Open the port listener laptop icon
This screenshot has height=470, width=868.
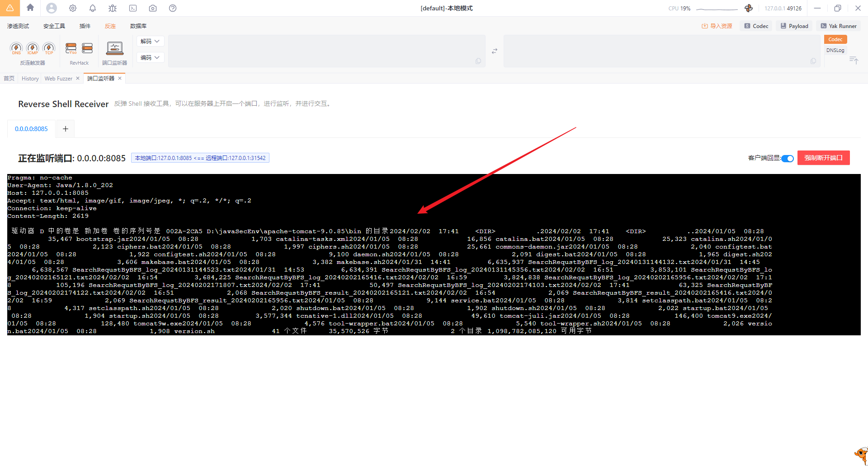[x=115, y=48]
